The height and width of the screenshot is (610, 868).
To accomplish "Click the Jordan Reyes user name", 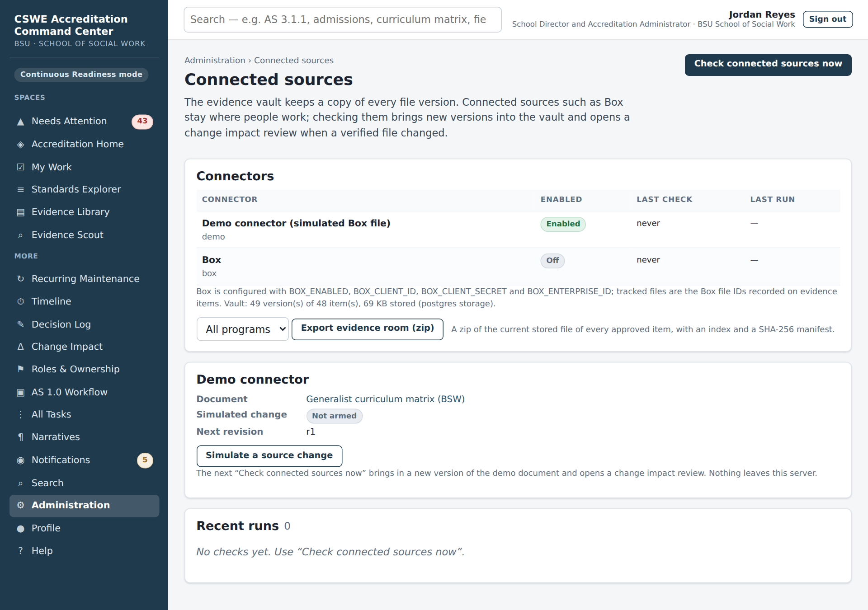I will click(762, 14).
